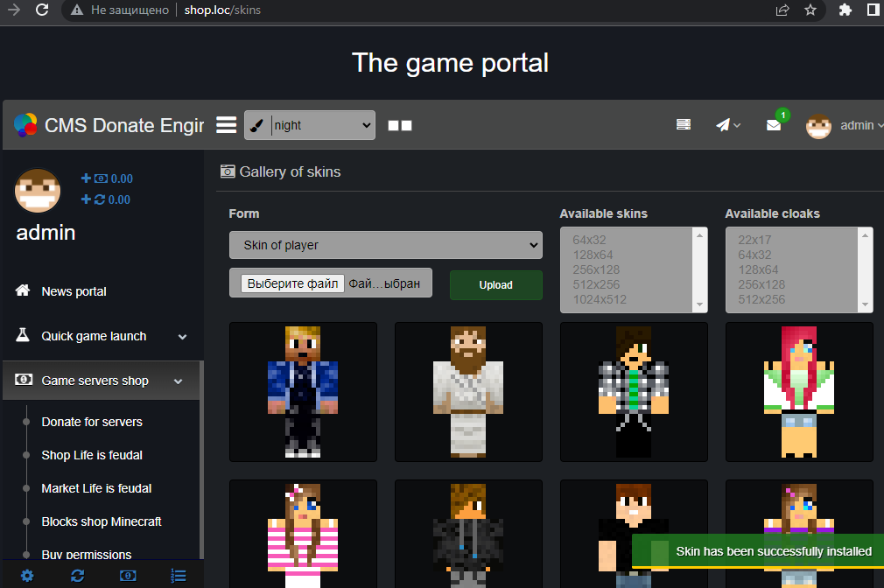This screenshot has width=884, height=588.
Task: Click the server list icon in header
Action: (x=684, y=125)
